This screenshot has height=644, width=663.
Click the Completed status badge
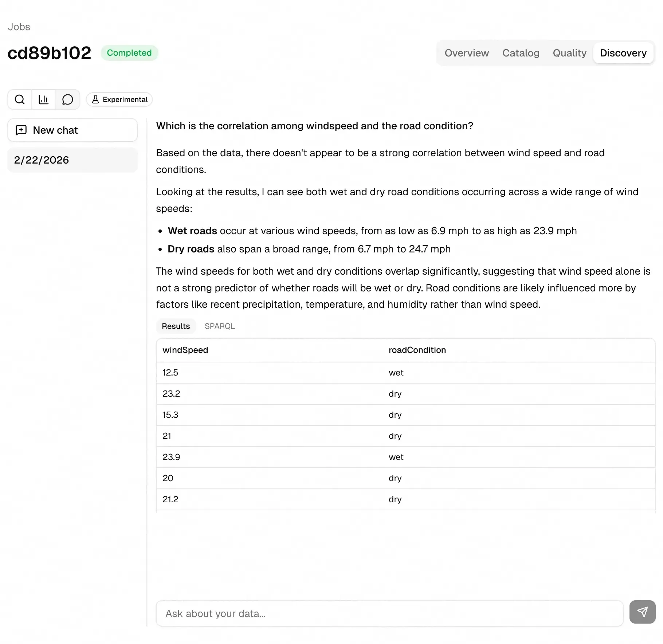[x=129, y=53]
